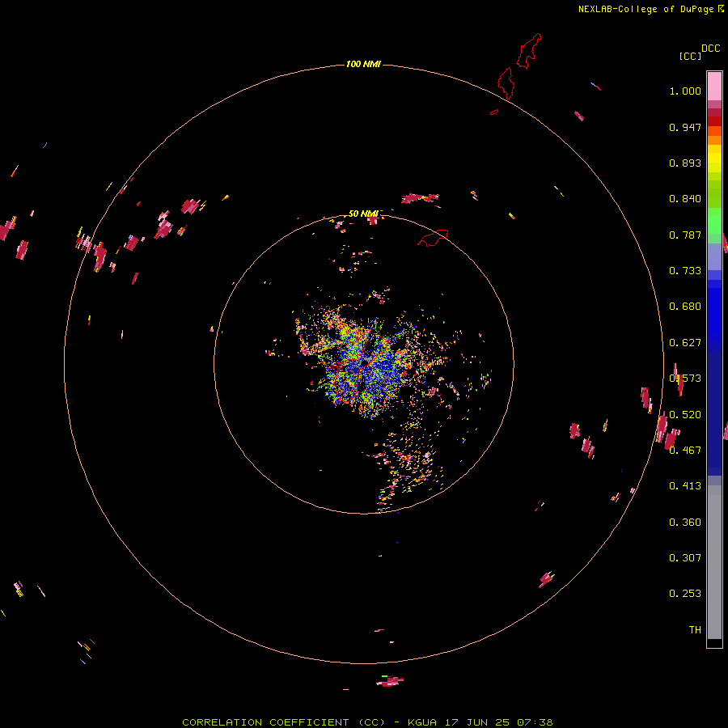Pick the light pink top color bar segment
728x728 pixels.
[x=714, y=87]
